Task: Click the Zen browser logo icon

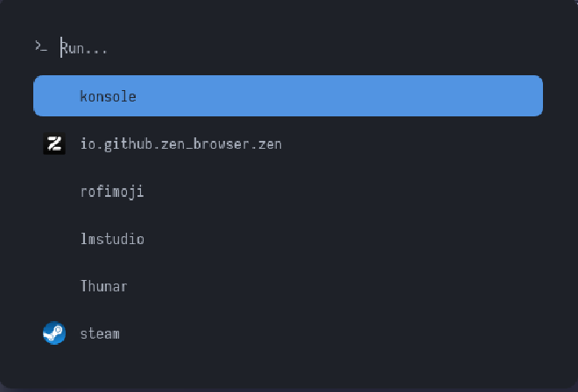Action: (54, 143)
